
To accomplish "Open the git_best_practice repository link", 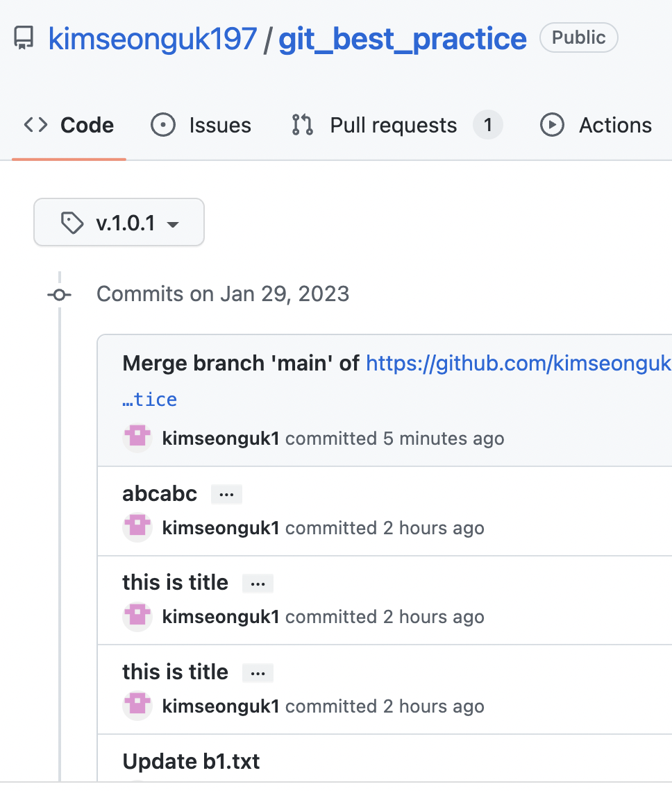I will pos(403,39).
